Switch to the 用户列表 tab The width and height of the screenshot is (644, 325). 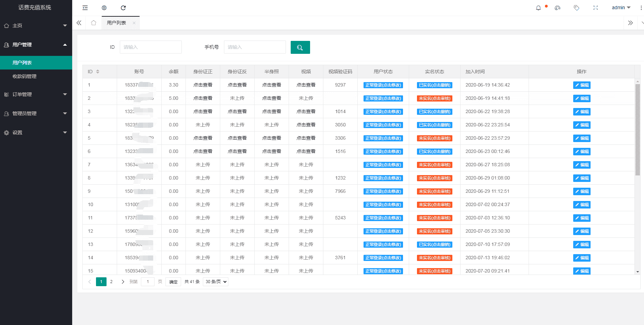point(116,23)
